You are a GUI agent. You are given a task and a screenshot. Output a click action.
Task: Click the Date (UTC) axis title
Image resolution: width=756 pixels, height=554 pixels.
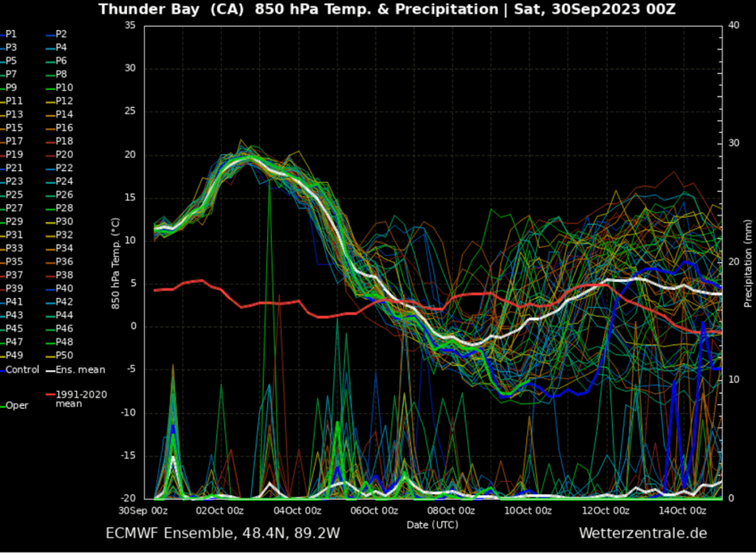(433, 524)
